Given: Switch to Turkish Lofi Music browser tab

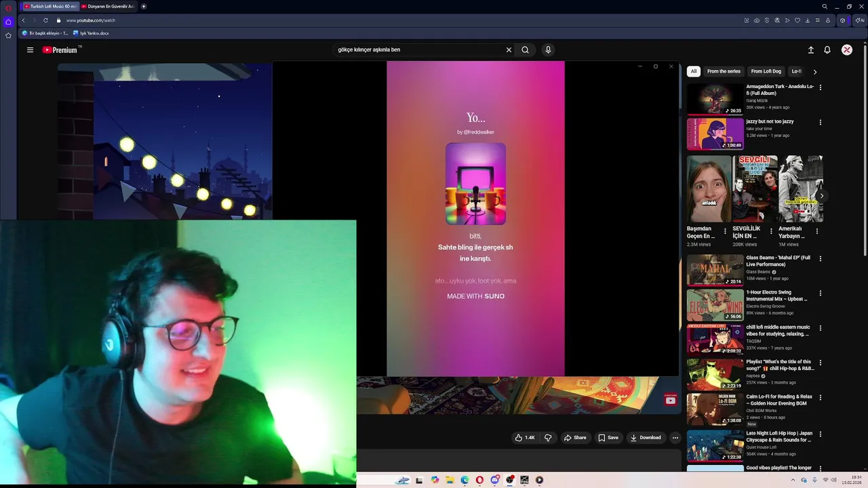Looking at the screenshot, I should click(x=50, y=6).
